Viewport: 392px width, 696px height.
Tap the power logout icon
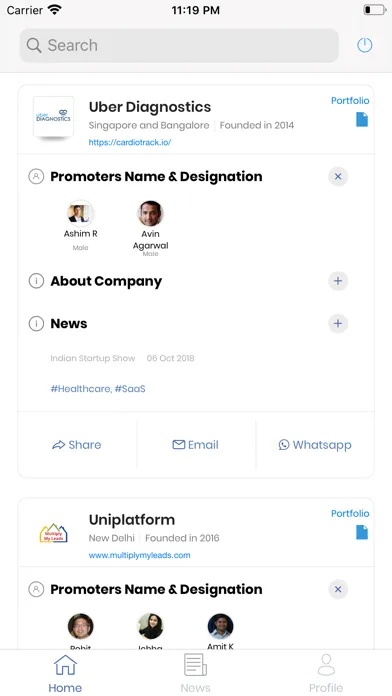click(364, 45)
